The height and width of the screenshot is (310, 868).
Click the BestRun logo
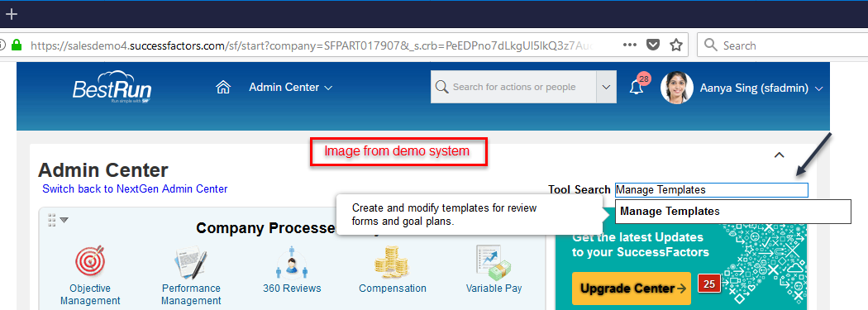(112, 87)
